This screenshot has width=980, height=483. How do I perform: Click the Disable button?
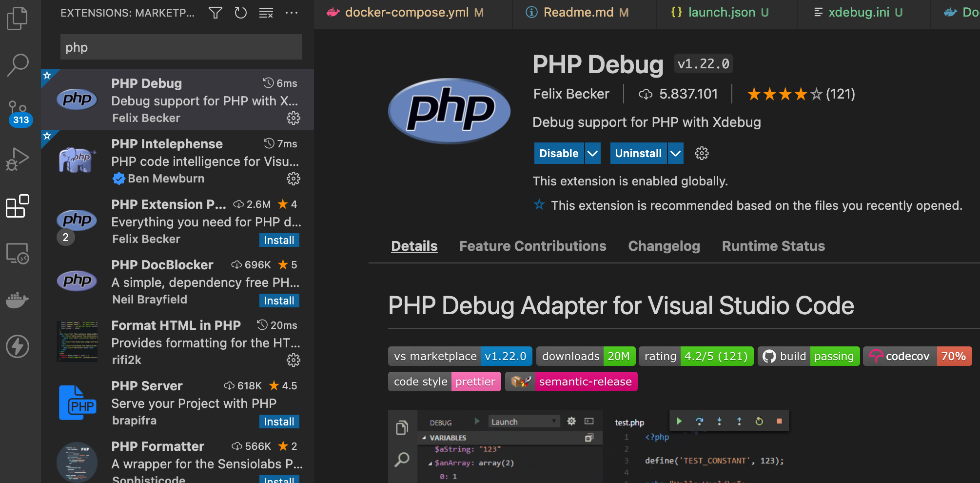(x=559, y=153)
